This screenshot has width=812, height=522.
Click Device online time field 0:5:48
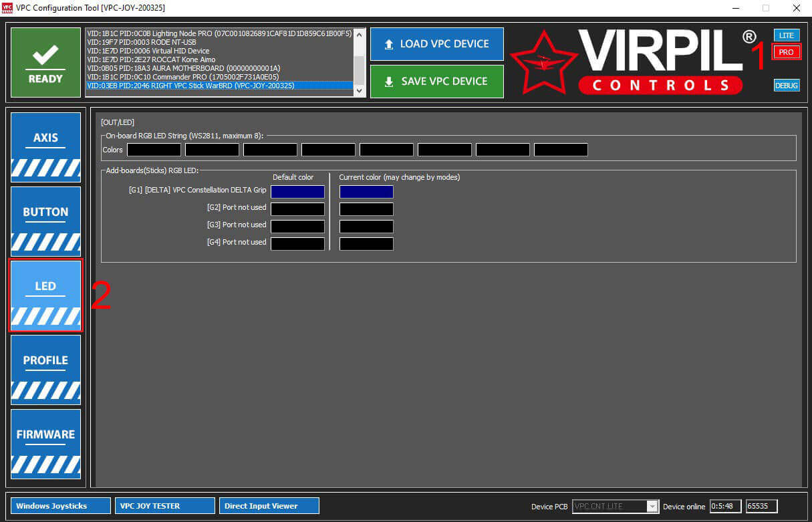[726, 507]
